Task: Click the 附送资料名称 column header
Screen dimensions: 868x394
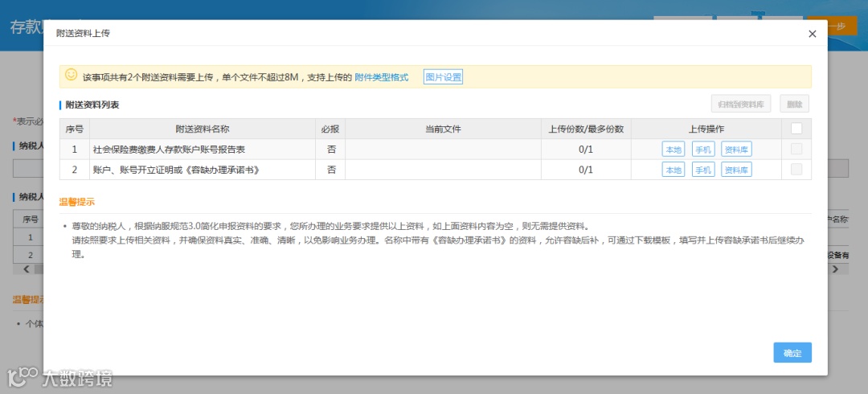Action: pos(202,129)
